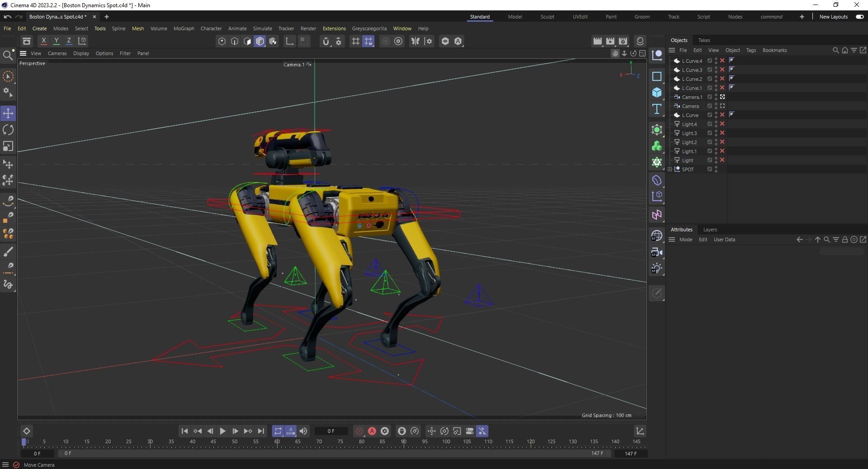Click New Layouts button
This screenshot has height=469, width=868.
(x=833, y=17)
